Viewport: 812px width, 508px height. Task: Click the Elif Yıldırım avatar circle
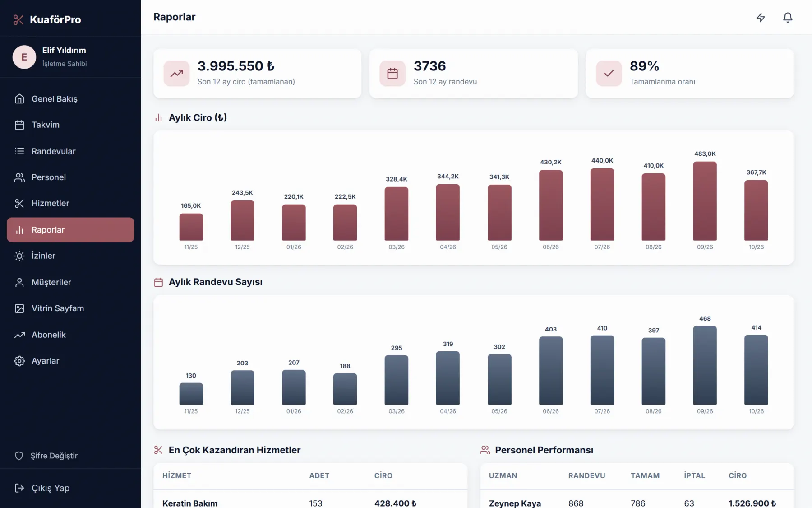pyautogui.click(x=24, y=57)
